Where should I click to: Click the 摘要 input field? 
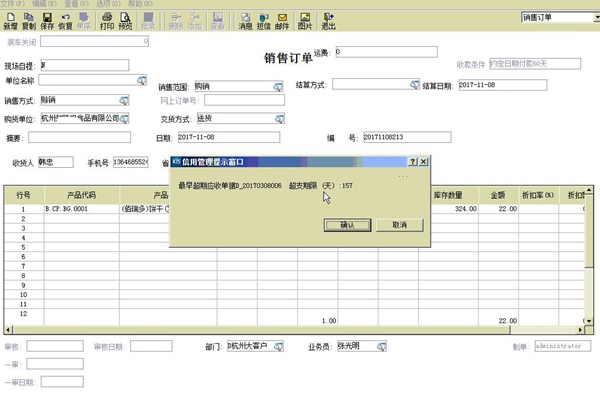(x=80, y=137)
